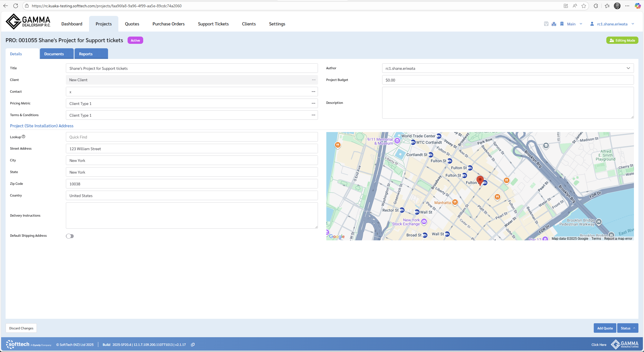644x352 pixels.
Task: Click the Lookup help question mark icon
Action: [23, 137]
